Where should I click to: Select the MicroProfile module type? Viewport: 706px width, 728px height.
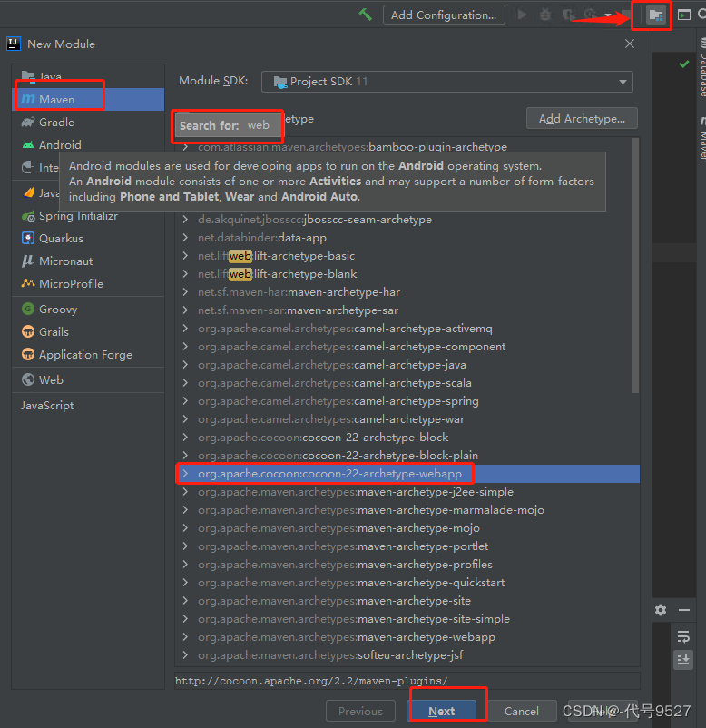88,284
